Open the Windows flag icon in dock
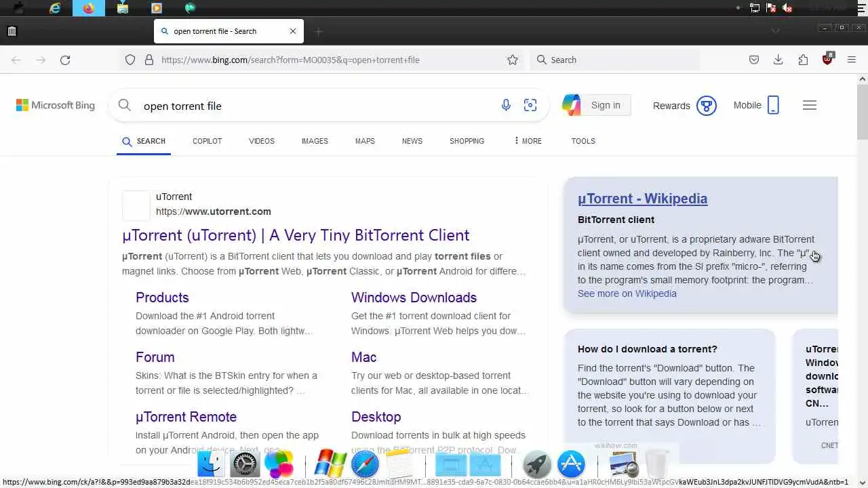The height and width of the screenshot is (488, 868). 330,464
